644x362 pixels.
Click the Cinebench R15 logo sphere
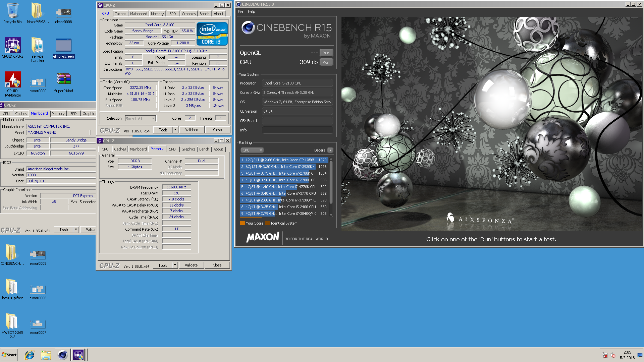click(248, 28)
